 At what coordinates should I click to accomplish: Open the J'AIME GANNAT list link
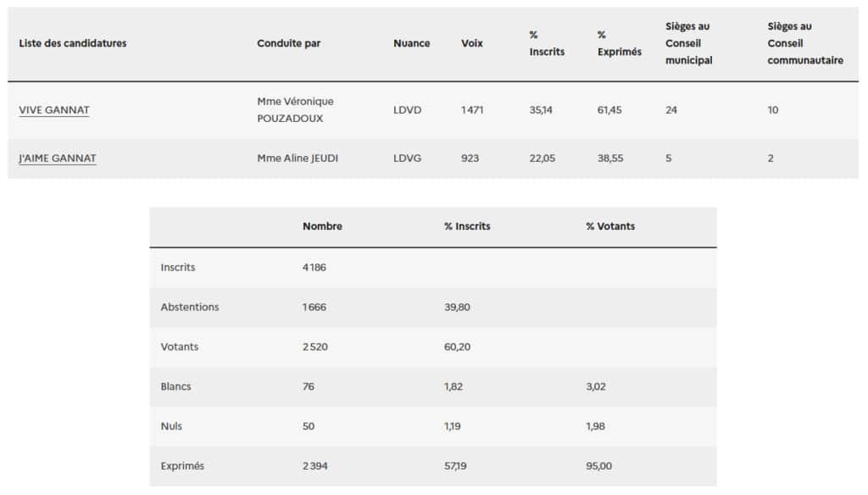58,159
